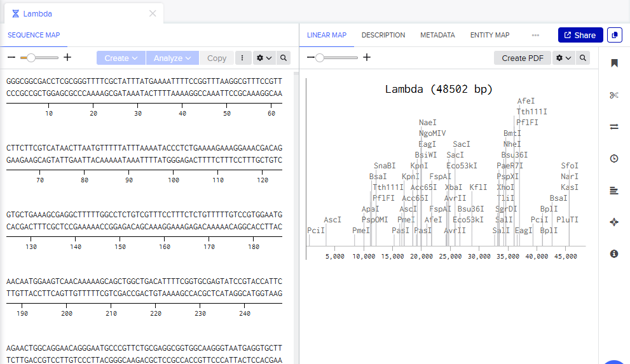Expand the Analyze dropdown menu
The image size is (630, 364).
point(172,58)
